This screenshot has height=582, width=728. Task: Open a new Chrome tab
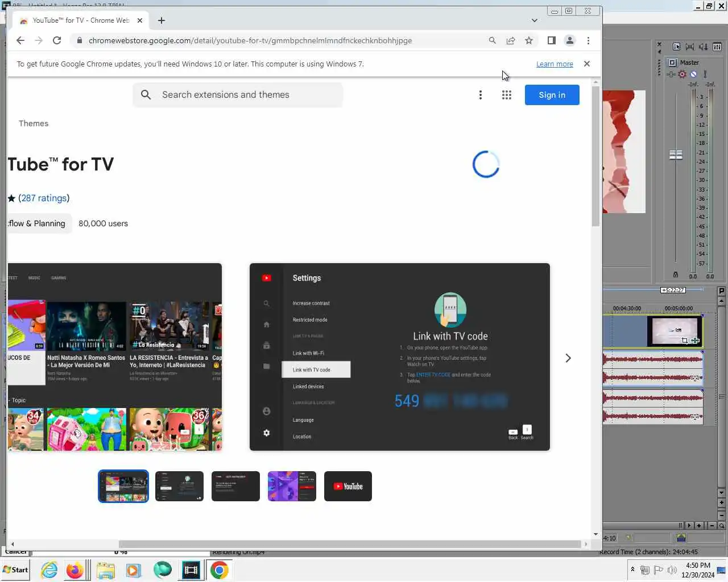coord(162,20)
